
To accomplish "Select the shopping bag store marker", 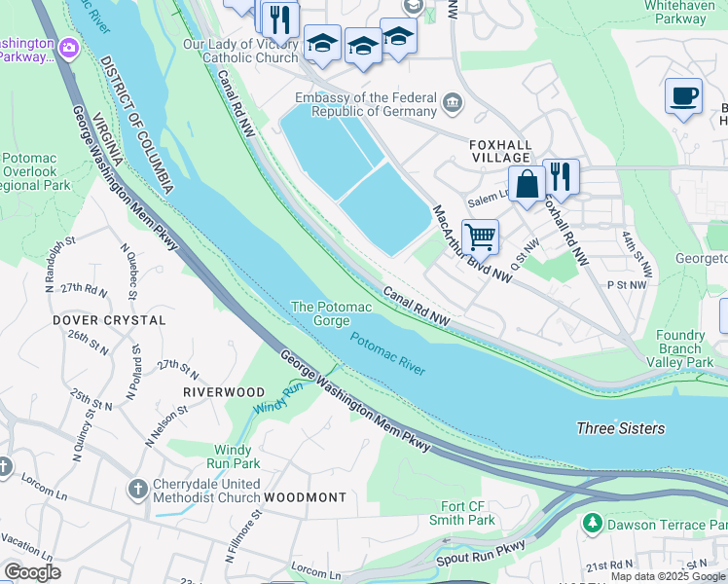I will pyautogui.click(x=527, y=184).
